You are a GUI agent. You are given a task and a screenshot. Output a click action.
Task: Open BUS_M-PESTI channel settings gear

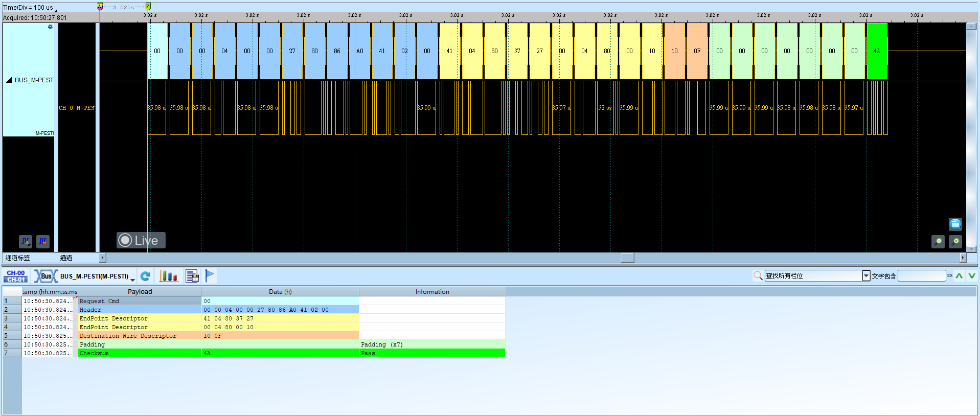coord(50,27)
